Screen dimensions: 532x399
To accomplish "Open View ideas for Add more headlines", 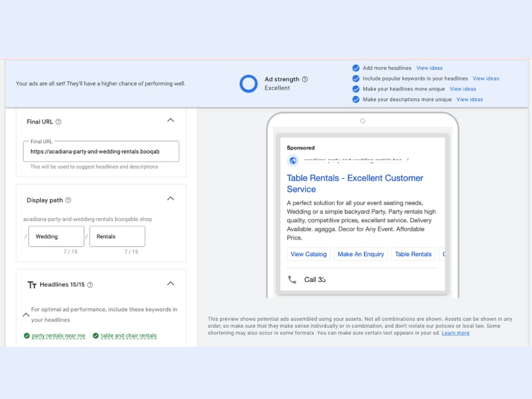I will pos(429,68).
